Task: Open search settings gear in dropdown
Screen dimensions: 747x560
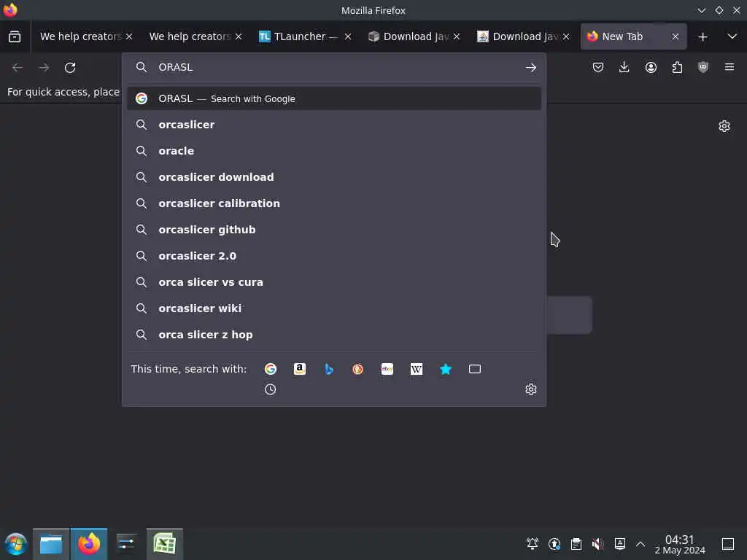Action: coord(531,389)
